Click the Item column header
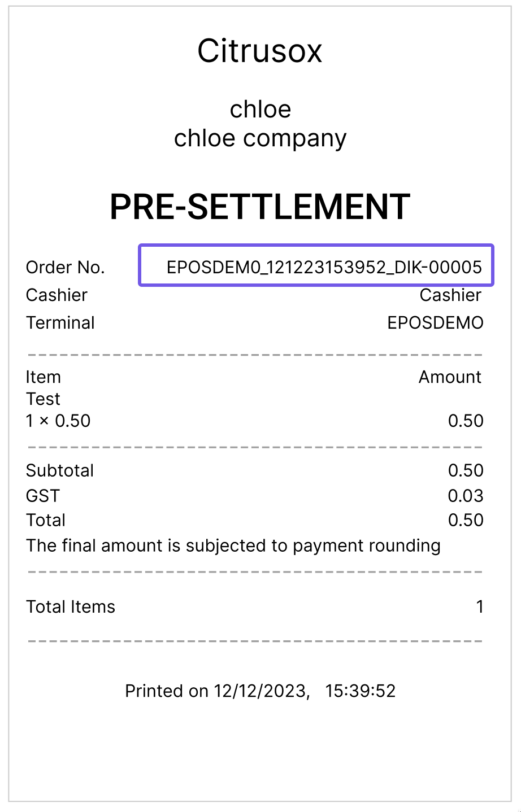Screen dimensions: 521x812 (x=43, y=377)
